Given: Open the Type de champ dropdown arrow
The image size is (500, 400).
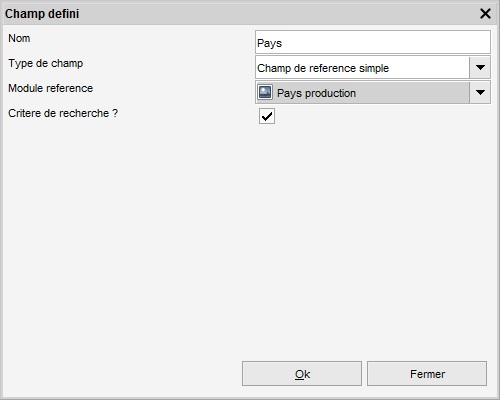Looking at the screenshot, I should click(480, 67).
